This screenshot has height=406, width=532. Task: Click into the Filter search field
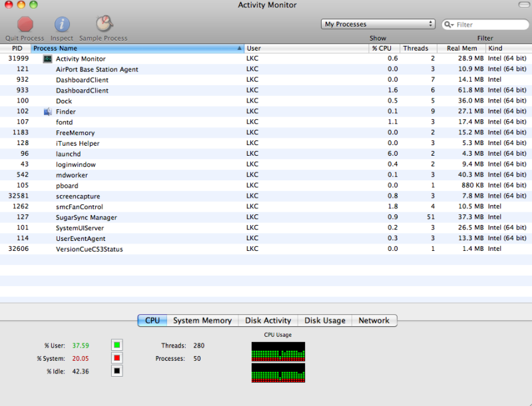[485, 25]
